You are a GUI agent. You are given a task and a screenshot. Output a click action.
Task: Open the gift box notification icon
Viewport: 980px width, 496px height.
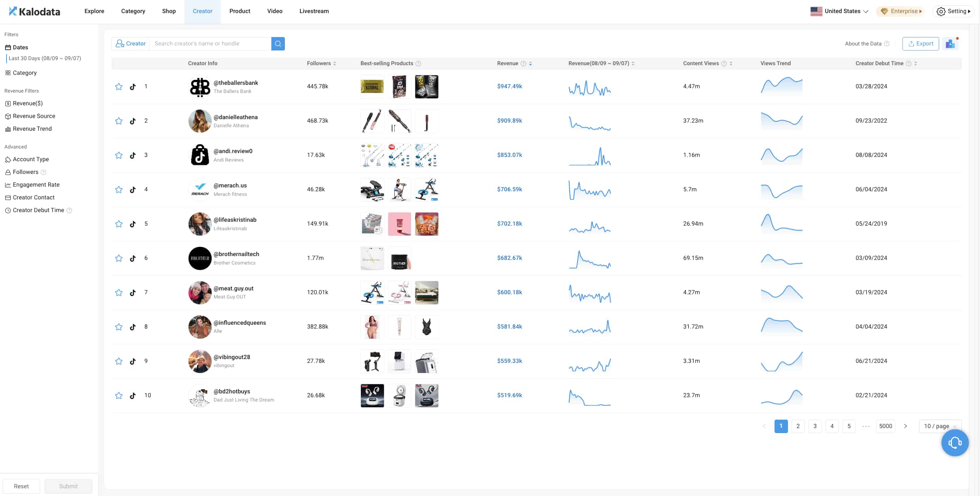[x=950, y=44]
